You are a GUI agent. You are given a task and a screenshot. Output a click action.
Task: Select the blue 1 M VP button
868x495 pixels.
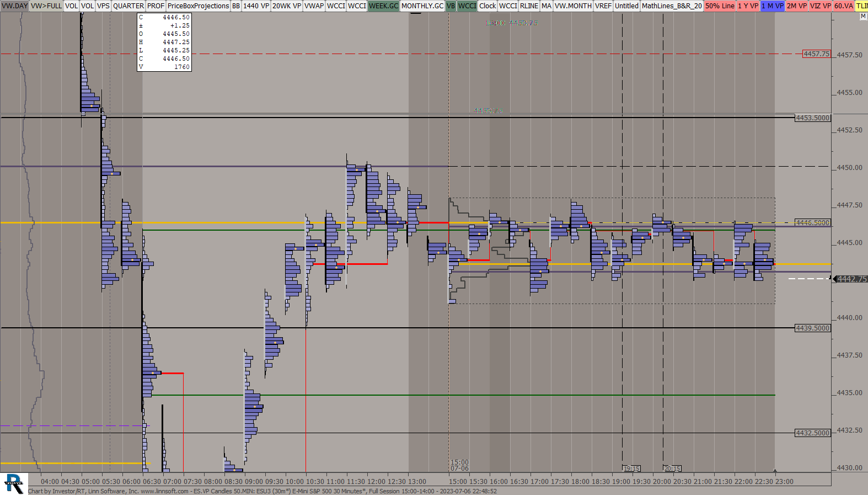coord(773,6)
